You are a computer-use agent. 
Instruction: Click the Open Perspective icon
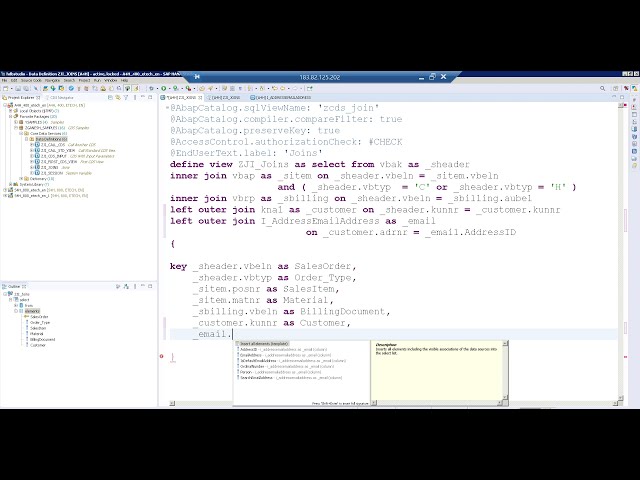coord(616,88)
